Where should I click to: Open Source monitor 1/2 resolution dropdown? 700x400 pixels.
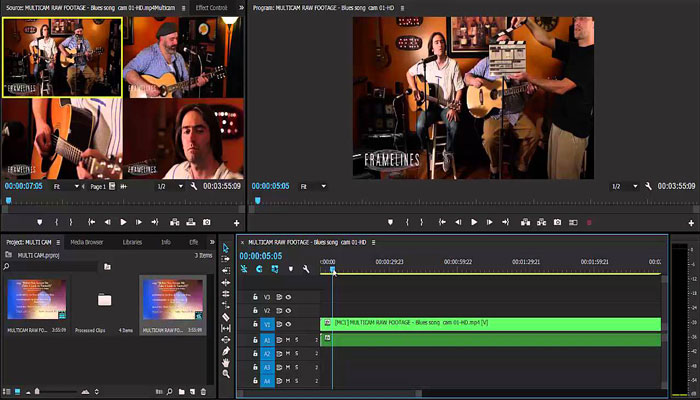(170, 186)
